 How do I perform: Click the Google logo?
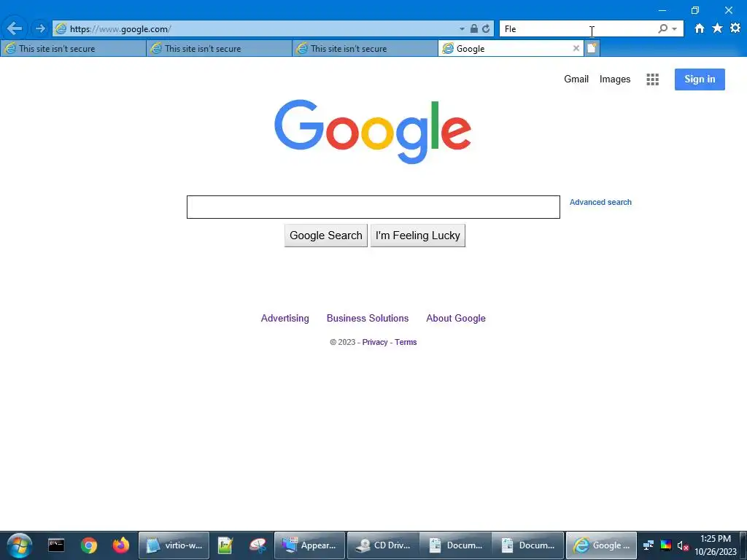point(373,131)
